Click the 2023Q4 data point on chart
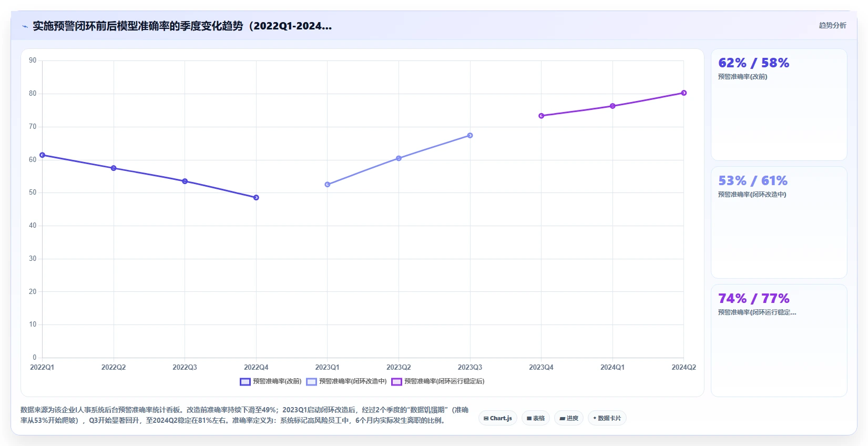The width and height of the screenshot is (868, 446). (542, 116)
